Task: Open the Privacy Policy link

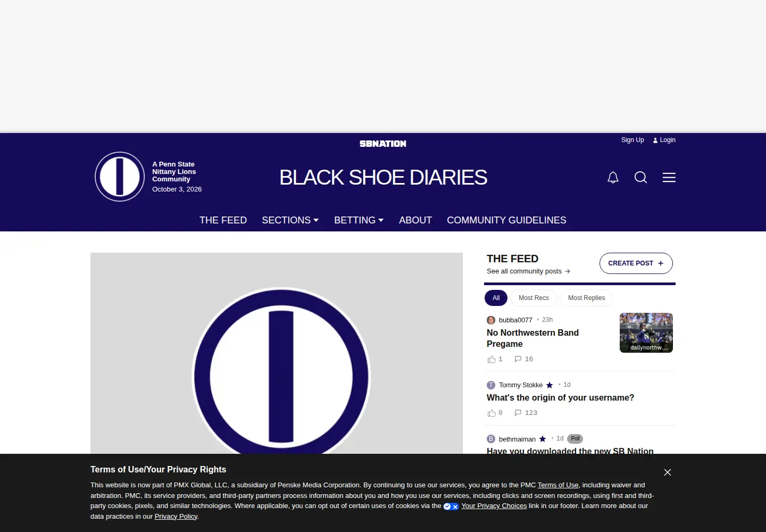Action: point(176,517)
